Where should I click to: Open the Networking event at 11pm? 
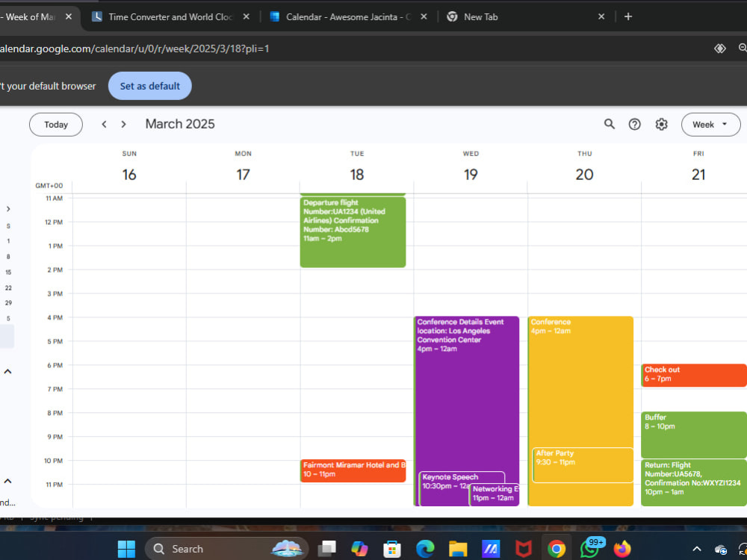pos(494,494)
